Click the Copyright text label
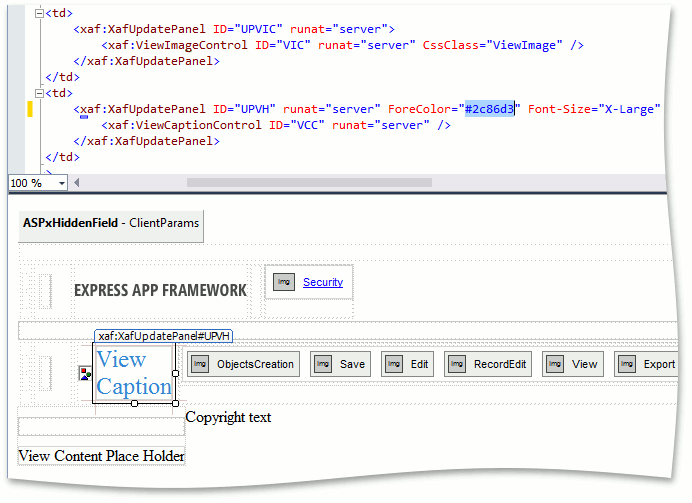The width and height of the screenshot is (692, 503). [228, 417]
